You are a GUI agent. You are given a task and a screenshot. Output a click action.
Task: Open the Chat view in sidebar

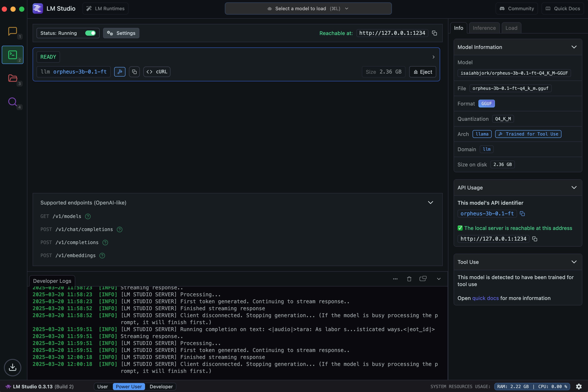[12, 31]
